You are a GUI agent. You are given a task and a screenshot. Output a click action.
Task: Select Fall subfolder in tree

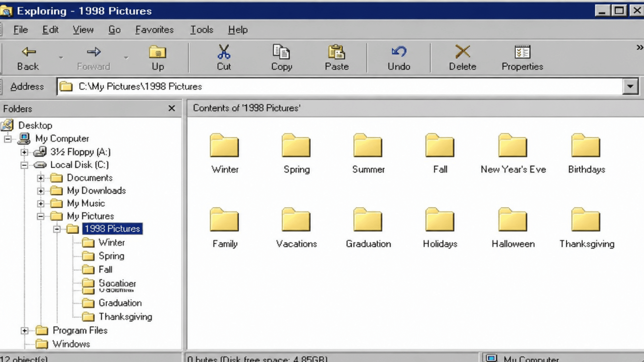point(105,269)
